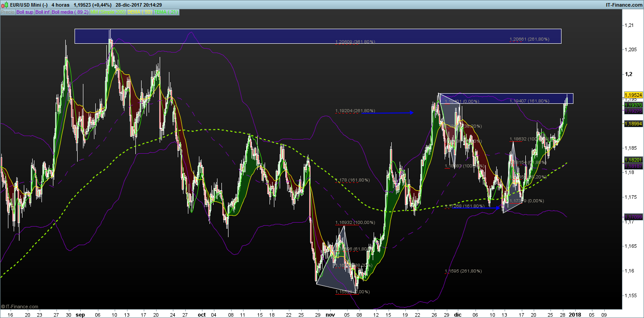Select the 1,178 (161,80%) Fibonacci label

tap(353, 180)
